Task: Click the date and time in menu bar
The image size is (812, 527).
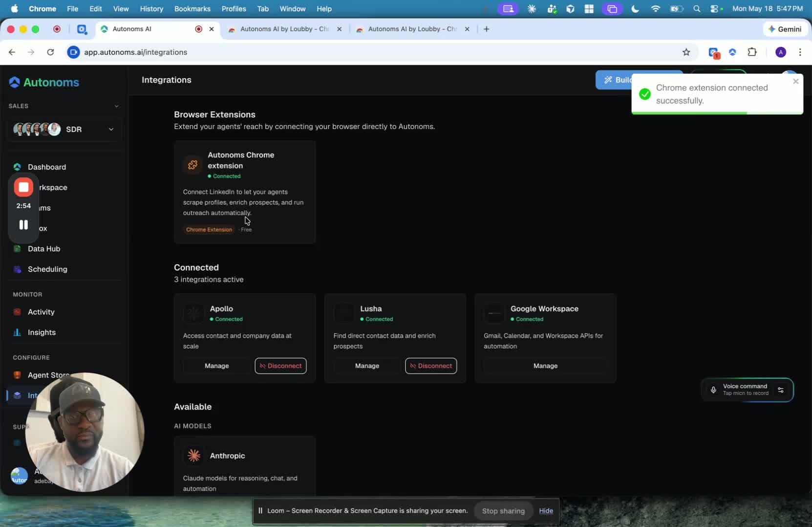Action: coord(768,9)
